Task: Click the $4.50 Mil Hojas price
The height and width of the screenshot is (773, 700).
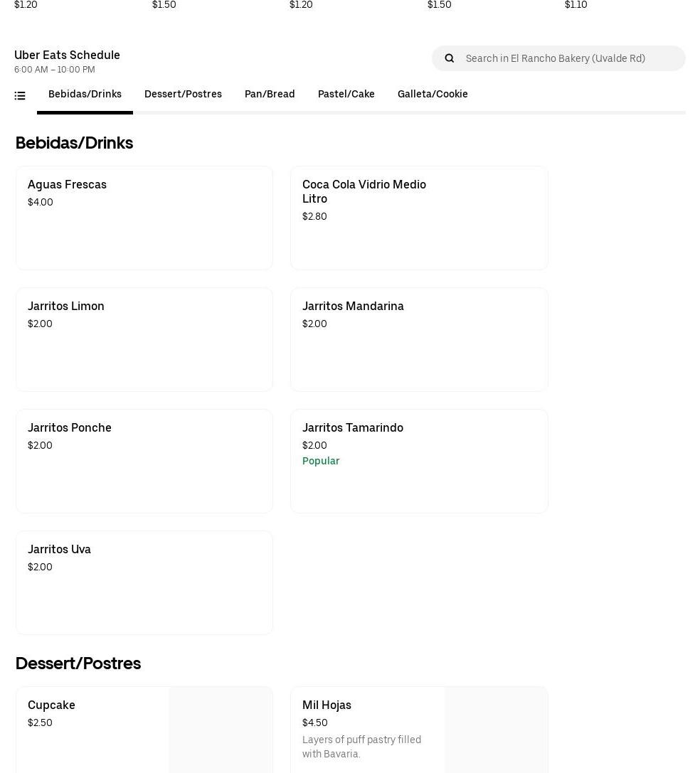Action: point(314,723)
